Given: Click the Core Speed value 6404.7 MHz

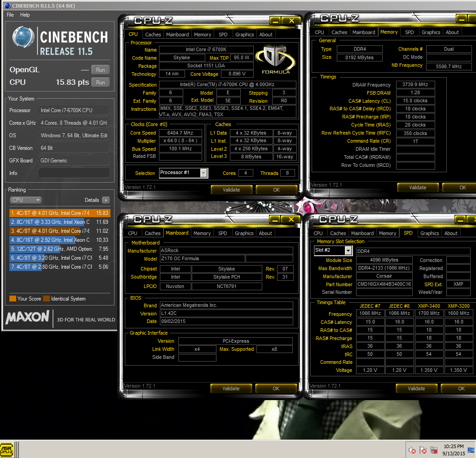Looking at the screenshot, I should click(x=181, y=133).
